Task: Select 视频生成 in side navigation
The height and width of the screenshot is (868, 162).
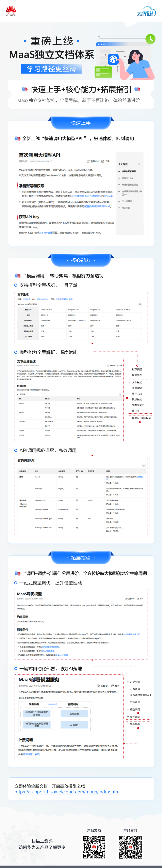Action: pyautogui.click(x=137, y=399)
